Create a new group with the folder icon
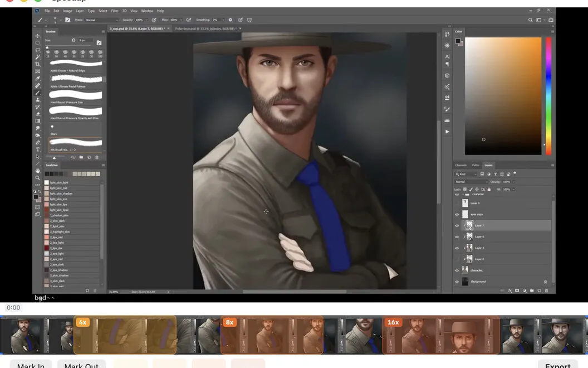Screen dimensions: 588x368 click(x=532, y=290)
